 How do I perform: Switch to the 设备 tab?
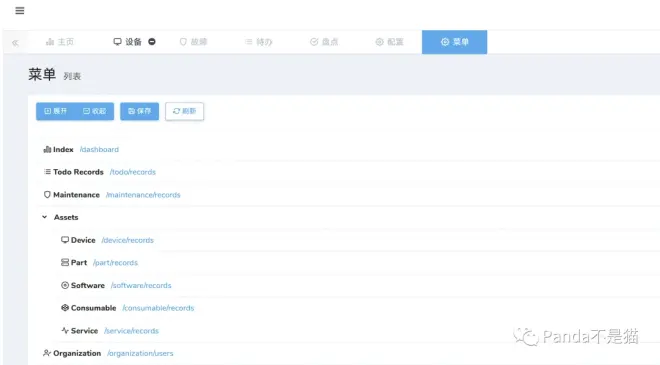[133, 42]
